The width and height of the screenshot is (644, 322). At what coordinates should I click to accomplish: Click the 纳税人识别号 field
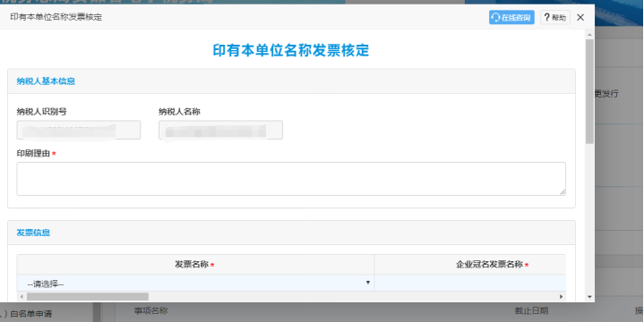tap(79, 130)
